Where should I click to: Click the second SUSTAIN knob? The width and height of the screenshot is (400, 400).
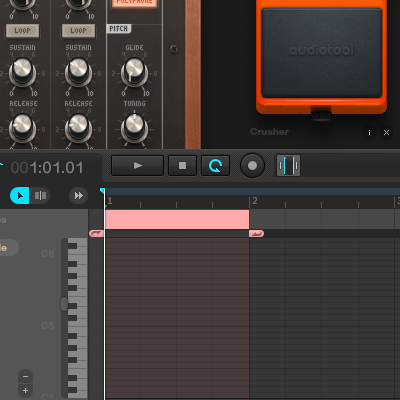pos(78,72)
